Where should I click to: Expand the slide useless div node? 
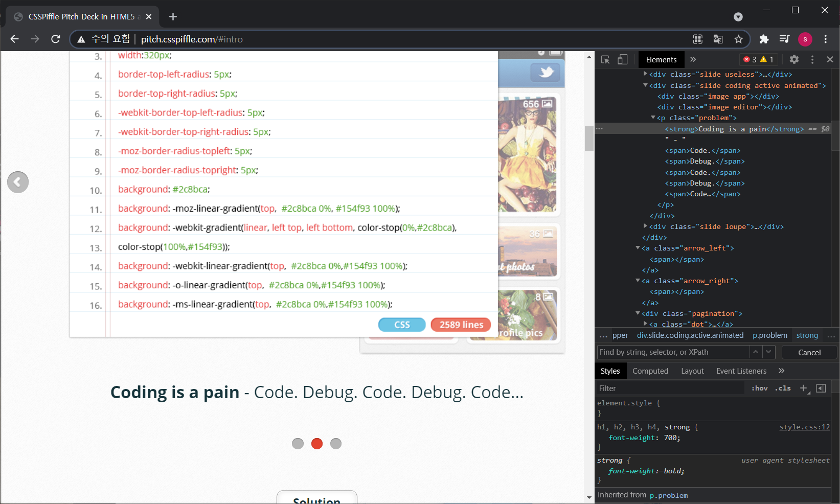coord(646,74)
